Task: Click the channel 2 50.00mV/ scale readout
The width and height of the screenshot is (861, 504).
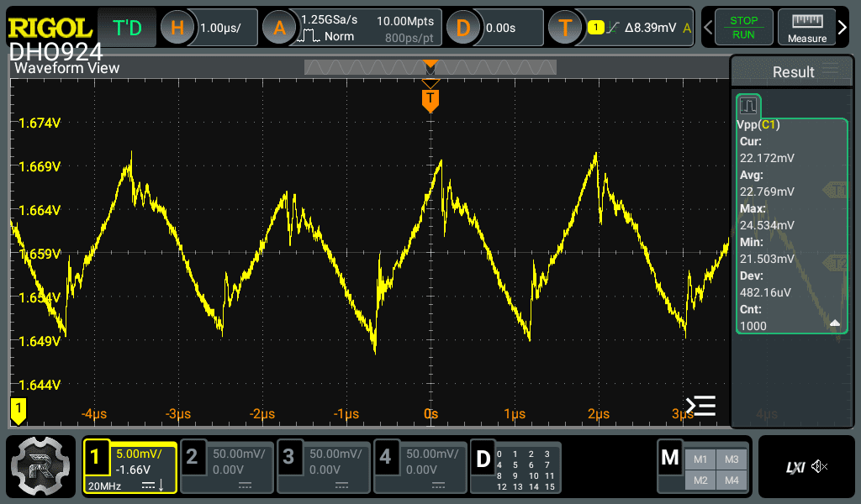Action: point(239,454)
